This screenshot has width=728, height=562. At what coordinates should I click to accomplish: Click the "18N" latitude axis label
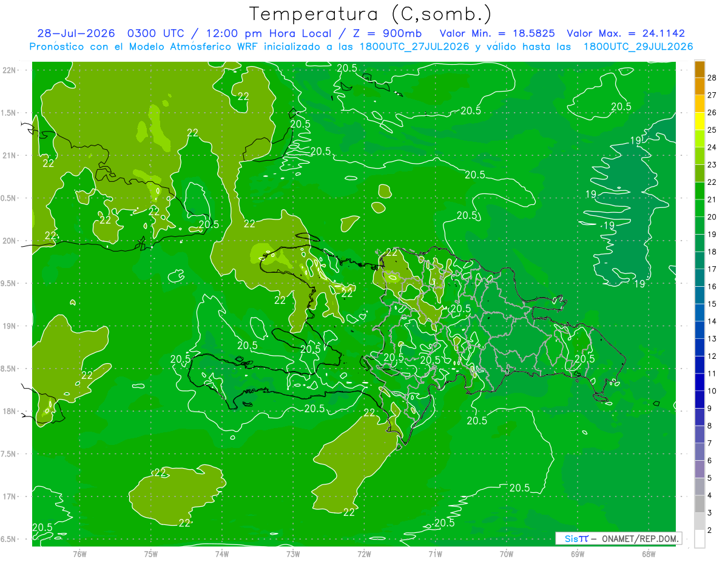8,412
